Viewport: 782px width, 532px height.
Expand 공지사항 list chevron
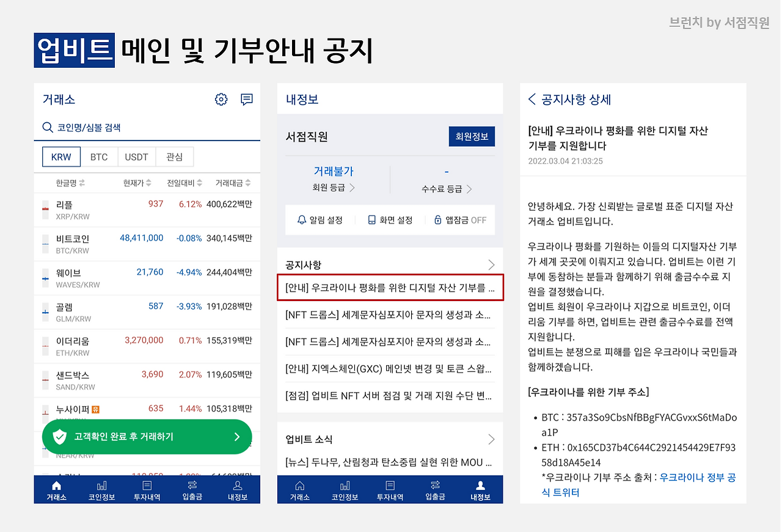tap(491, 265)
